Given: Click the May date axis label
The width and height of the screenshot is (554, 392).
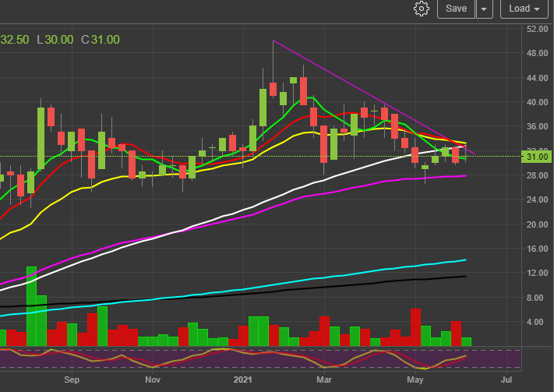Looking at the screenshot, I should [415, 380].
